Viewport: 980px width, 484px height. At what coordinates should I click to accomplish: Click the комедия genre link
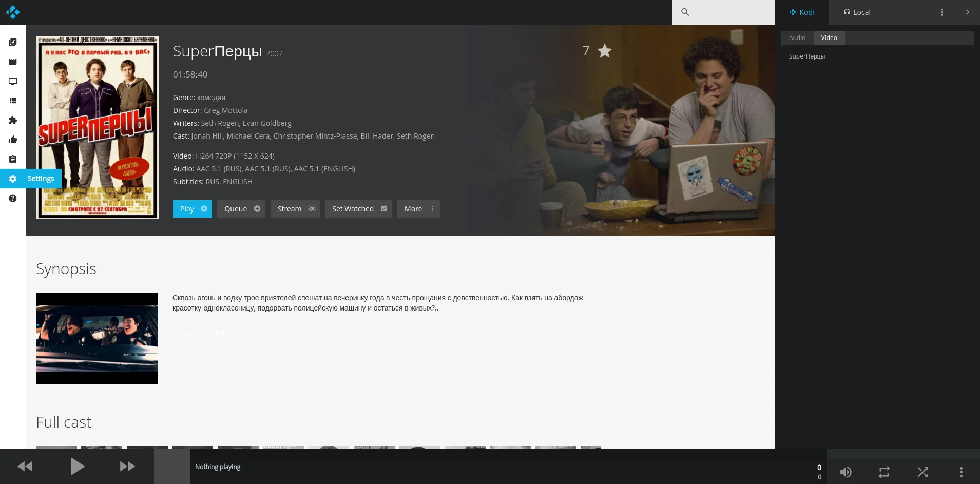coord(211,98)
